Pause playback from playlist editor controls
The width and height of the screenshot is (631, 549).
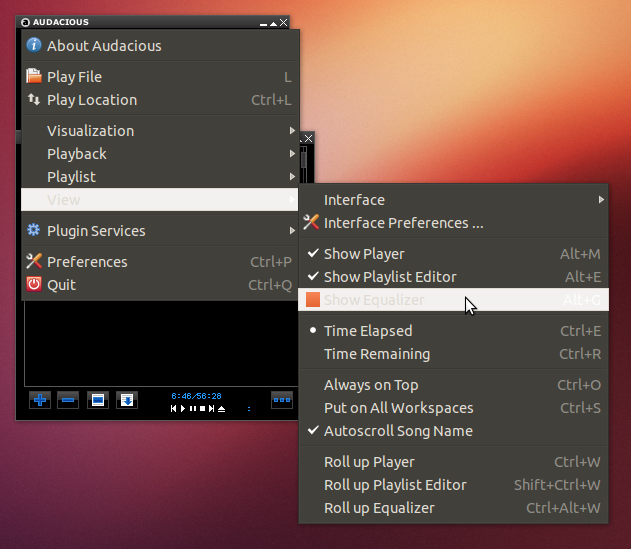click(x=193, y=409)
